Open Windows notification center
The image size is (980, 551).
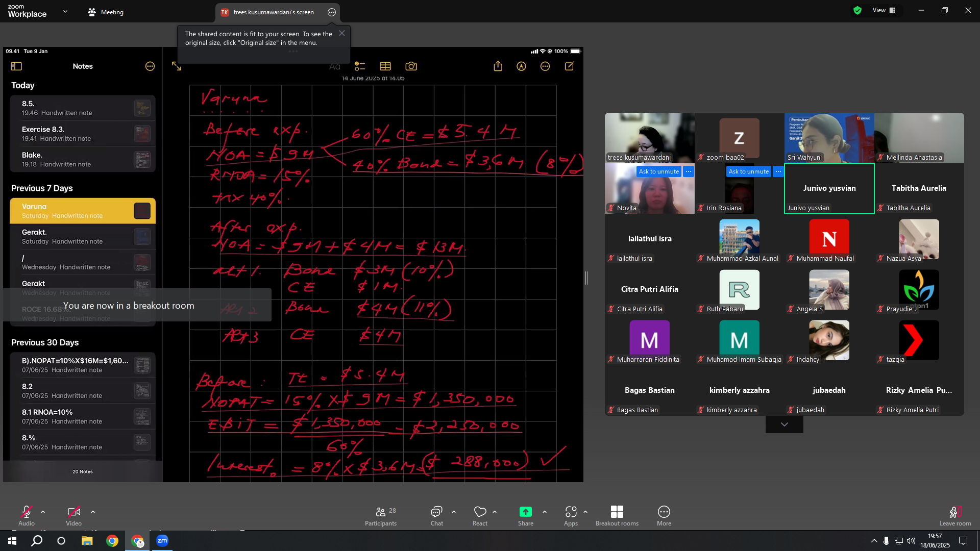click(963, 541)
